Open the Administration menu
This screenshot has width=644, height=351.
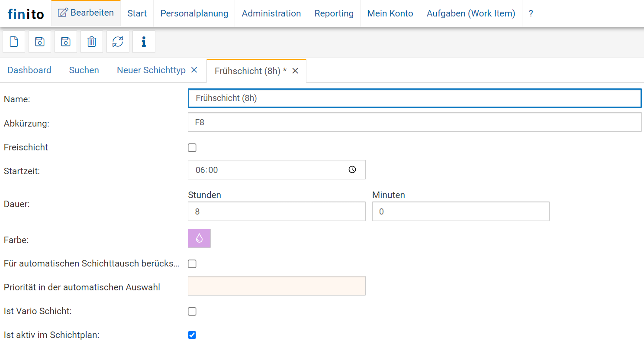pyautogui.click(x=271, y=13)
